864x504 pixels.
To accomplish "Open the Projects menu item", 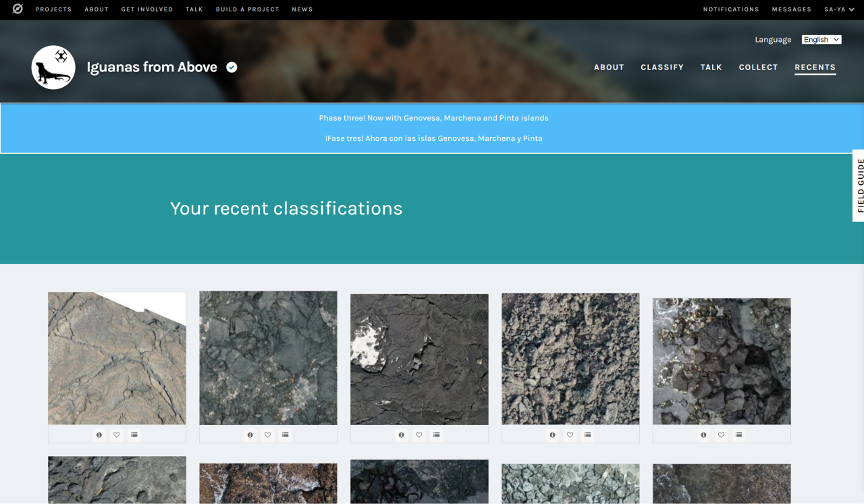I will click(x=53, y=9).
